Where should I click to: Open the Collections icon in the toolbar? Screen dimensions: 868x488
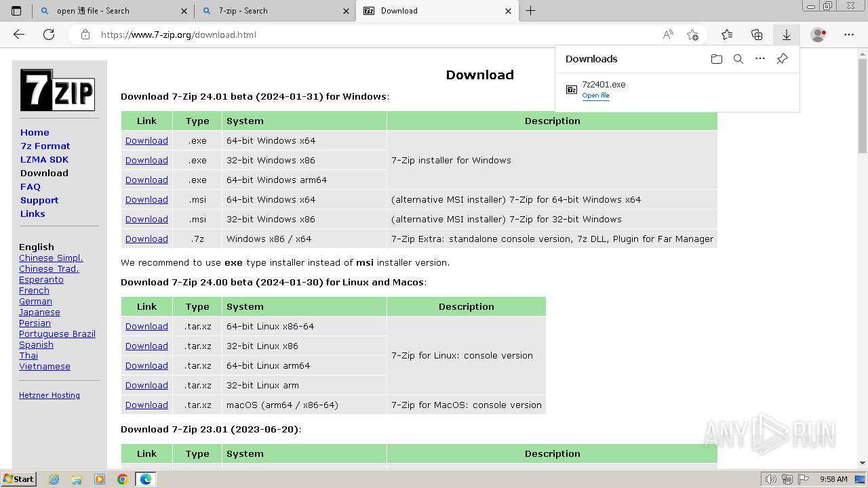(x=757, y=35)
